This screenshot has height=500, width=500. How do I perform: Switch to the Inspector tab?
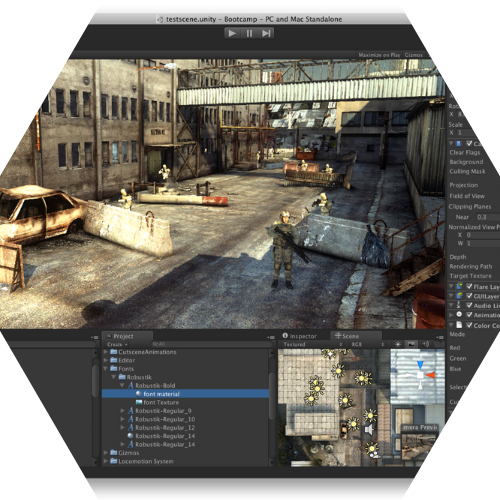300,336
